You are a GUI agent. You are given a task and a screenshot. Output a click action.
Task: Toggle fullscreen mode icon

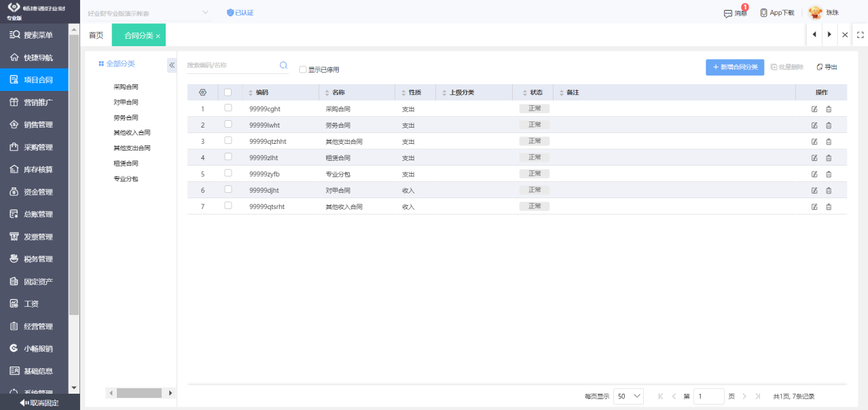(860, 35)
